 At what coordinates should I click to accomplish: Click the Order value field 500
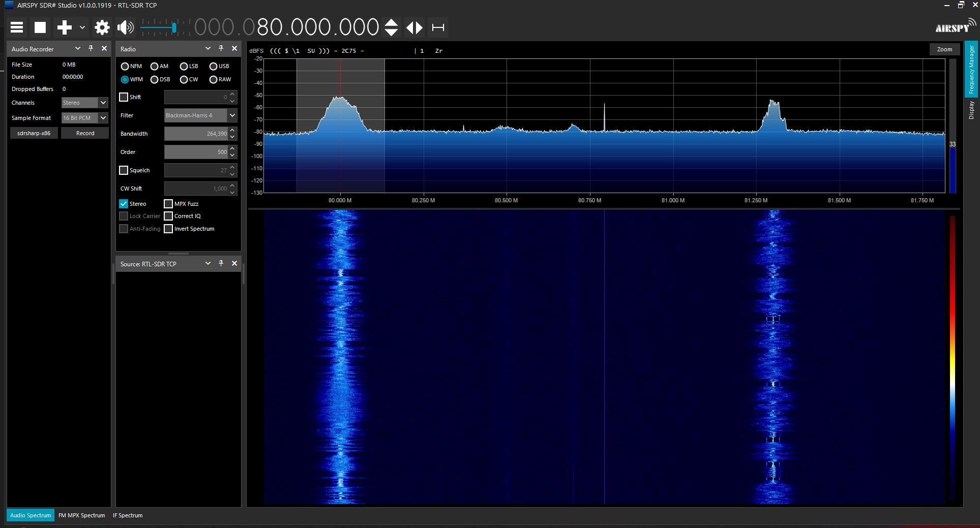(x=196, y=152)
